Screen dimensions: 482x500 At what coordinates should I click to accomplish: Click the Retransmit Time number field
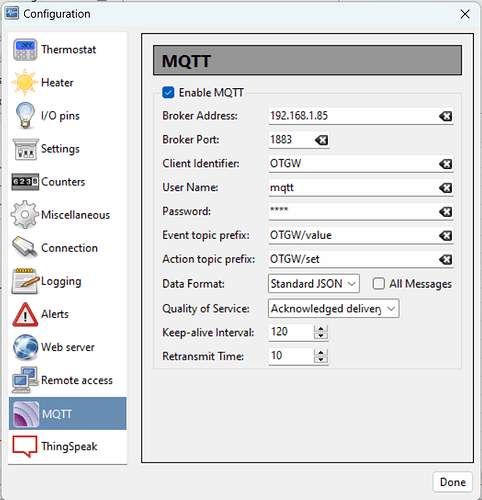[x=291, y=356]
